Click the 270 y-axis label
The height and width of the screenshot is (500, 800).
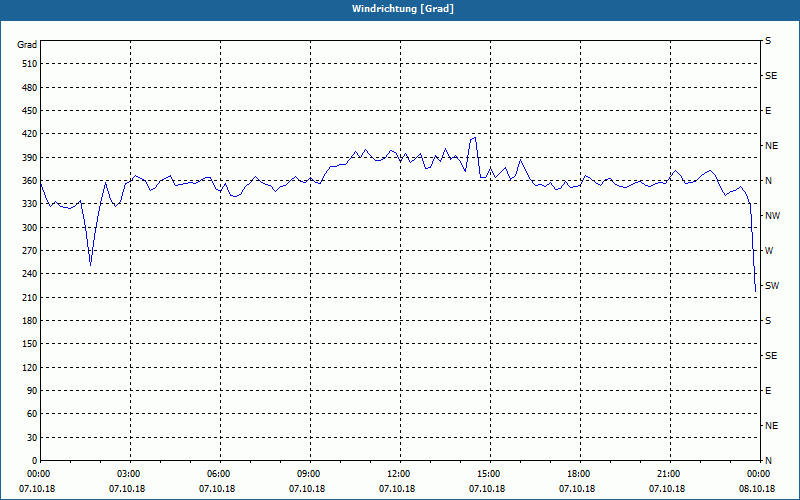30,251
